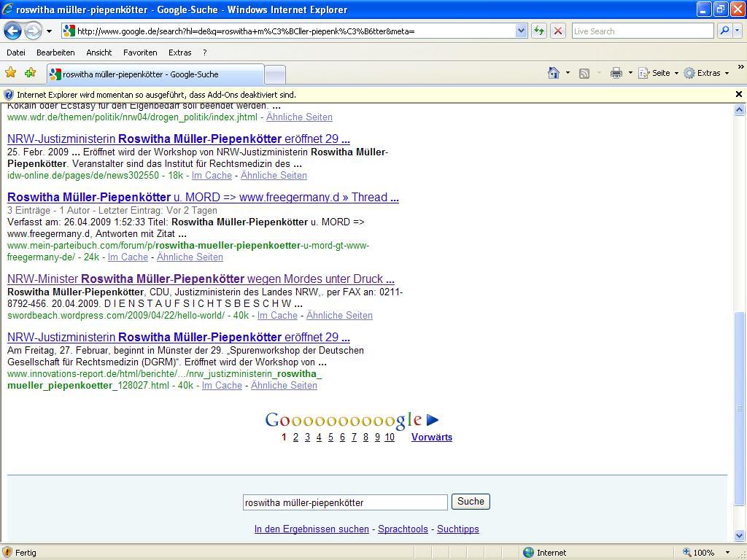Open the Favorites Center star icon
Screen dimensions: 747x560
(x=10, y=73)
